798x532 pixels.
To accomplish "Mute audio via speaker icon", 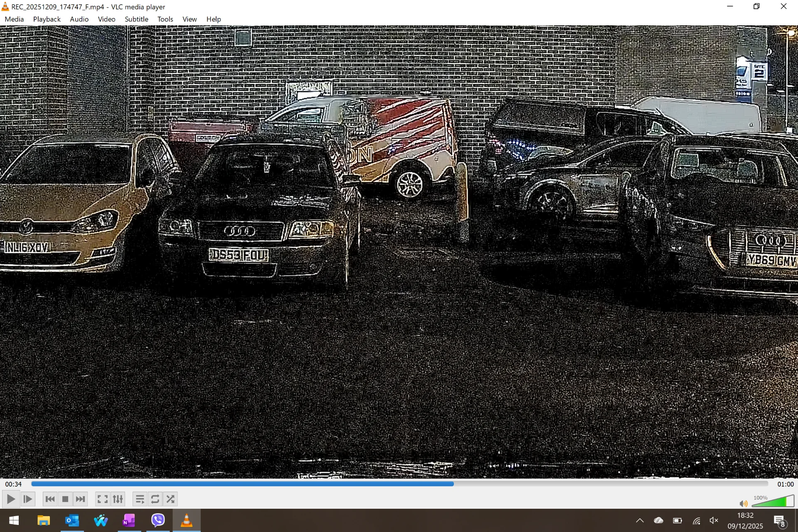I will coord(744,504).
